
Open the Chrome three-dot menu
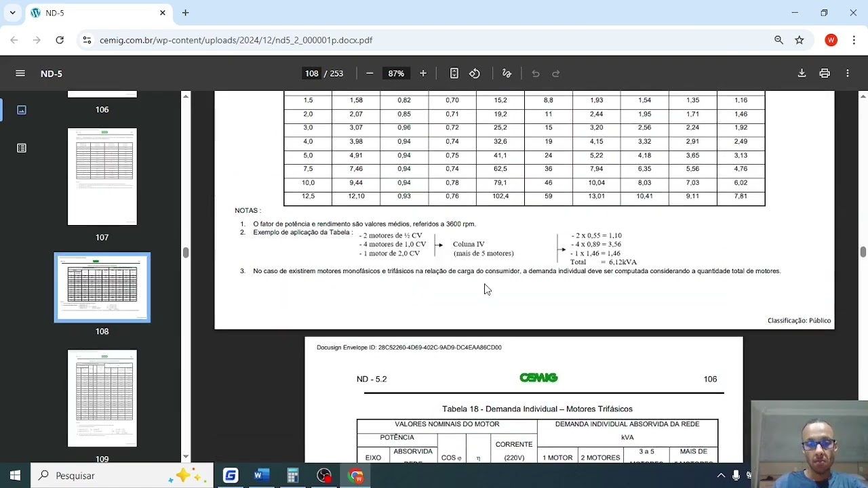(x=854, y=40)
